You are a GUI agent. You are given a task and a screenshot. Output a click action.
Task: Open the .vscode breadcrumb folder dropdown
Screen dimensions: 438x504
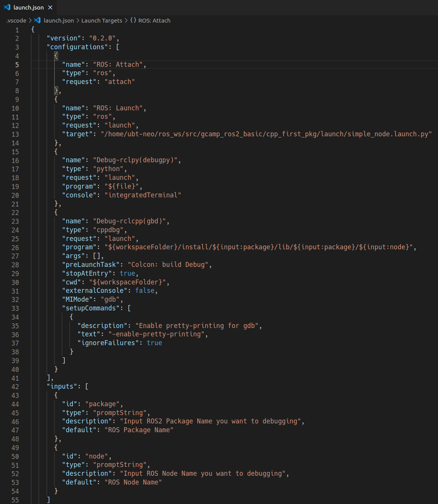point(16,20)
